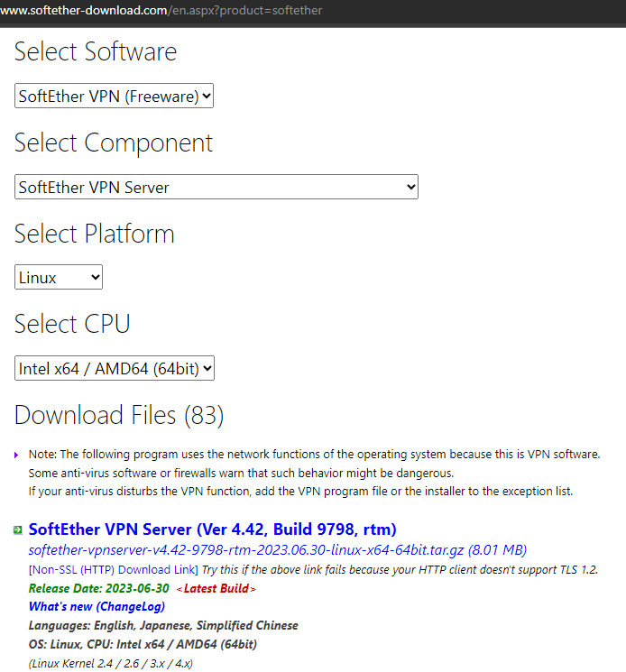Open the SoftEther VPN (Freeware) software dropdown
Screen dimensions: 626x672
(114, 97)
